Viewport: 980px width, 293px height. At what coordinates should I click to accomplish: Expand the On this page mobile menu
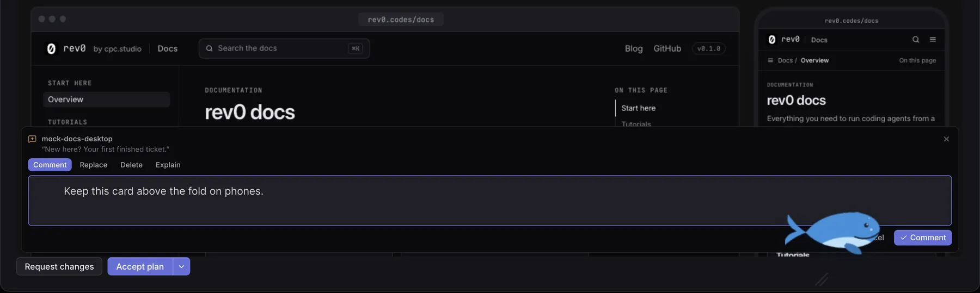coord(917,60)
